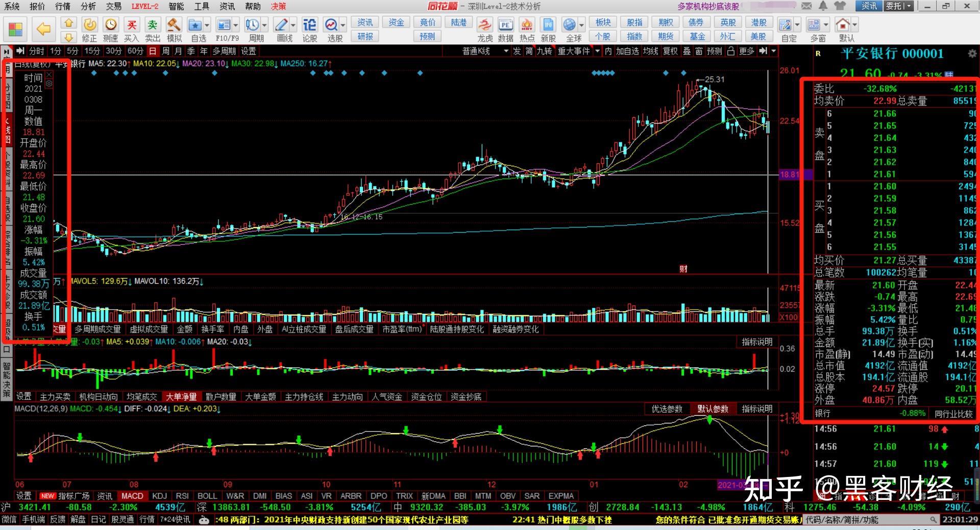Screen dimensions: 980x530
Task: Click the 周期 period clock icon
Action: point(253,30)
